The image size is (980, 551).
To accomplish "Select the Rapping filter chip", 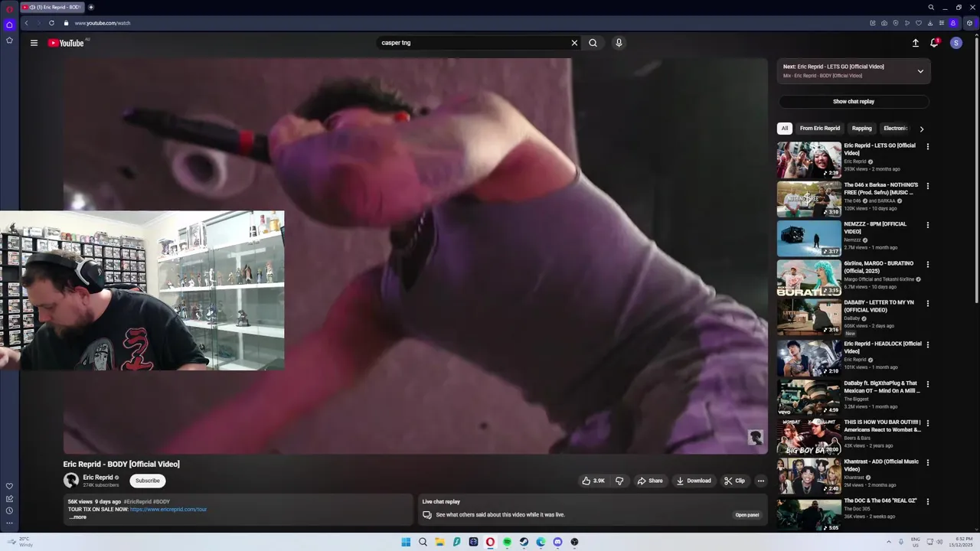I will 862,129.
